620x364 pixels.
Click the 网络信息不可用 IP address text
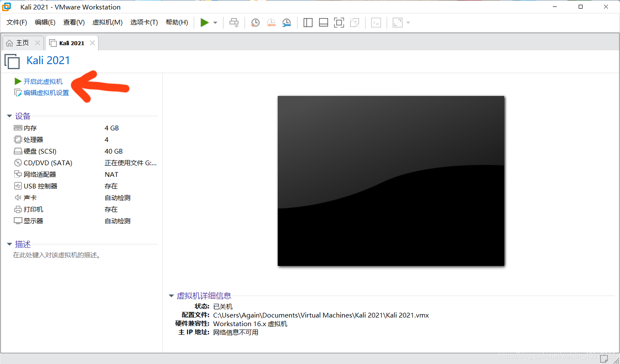tap(236, 332)
